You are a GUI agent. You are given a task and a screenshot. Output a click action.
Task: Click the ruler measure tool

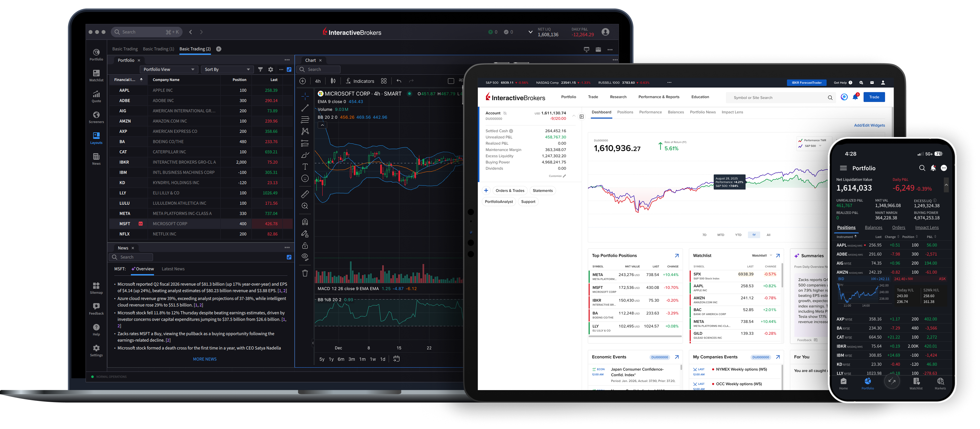(x=305, y=194)
